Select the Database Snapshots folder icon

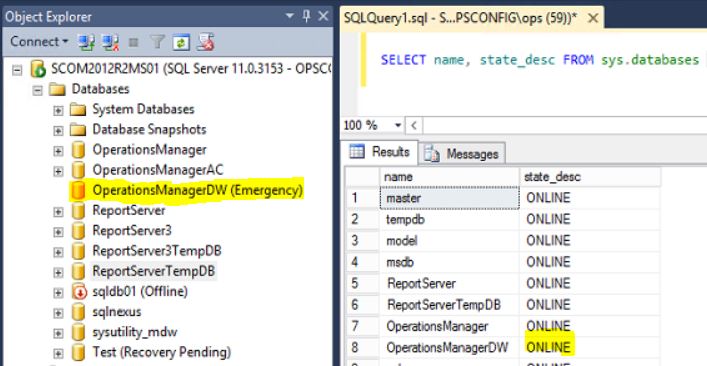pyautogui.click(x=78, y=130)
